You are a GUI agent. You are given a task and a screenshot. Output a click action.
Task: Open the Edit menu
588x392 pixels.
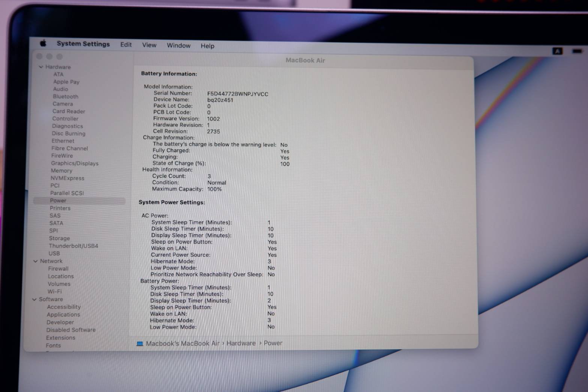[x=126, y=45]
